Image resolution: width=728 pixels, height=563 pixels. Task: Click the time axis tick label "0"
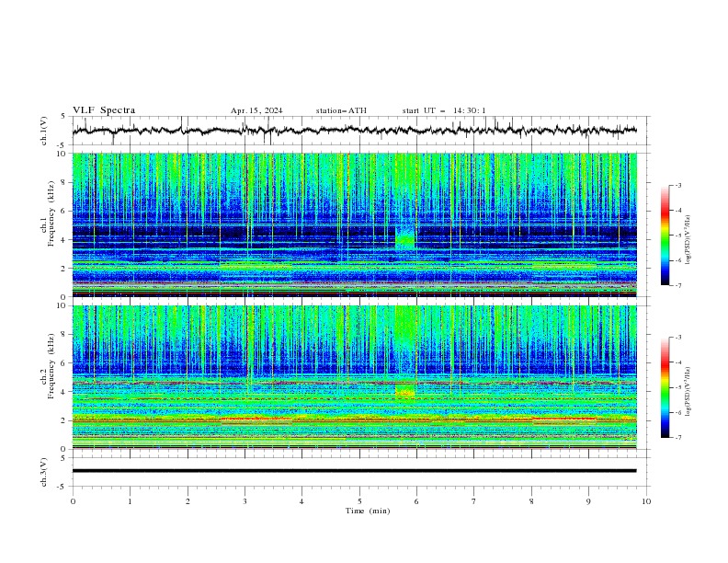tap(73, 501)
